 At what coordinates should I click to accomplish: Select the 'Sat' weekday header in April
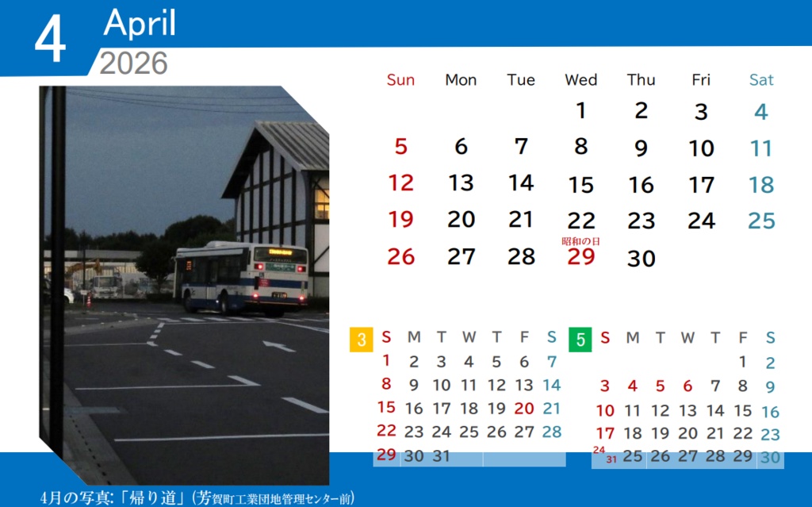click(x=761, y=80)
